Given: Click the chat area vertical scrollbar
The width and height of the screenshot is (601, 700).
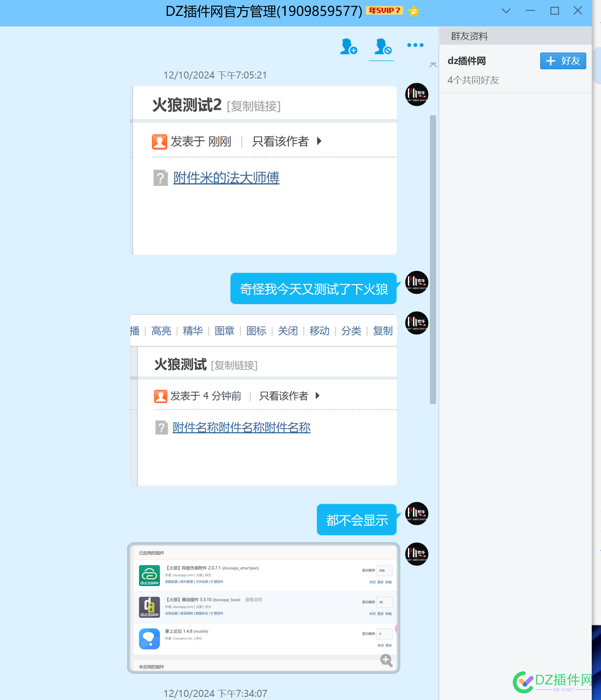Looking at the screenshot, I should coord(433,259).
